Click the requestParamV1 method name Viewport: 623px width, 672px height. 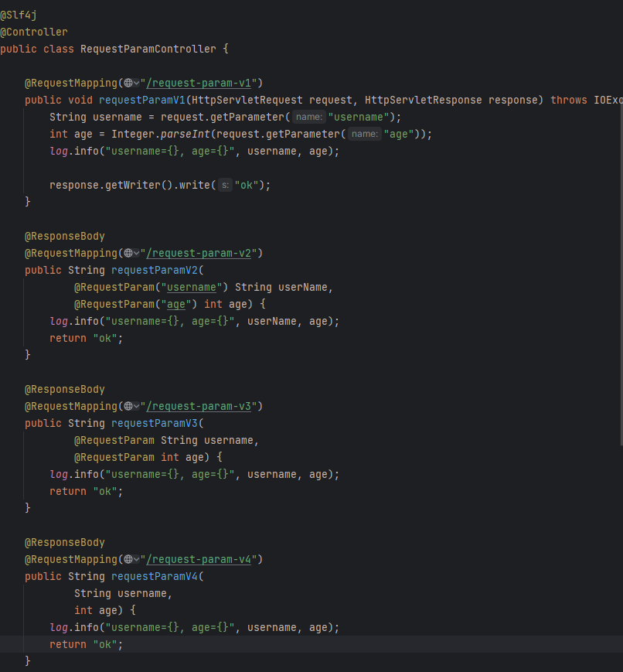click(142, 100)
